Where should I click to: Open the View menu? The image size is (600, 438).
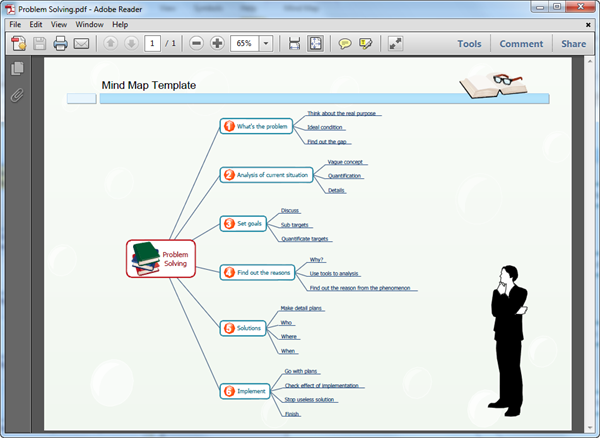(59, 24)
